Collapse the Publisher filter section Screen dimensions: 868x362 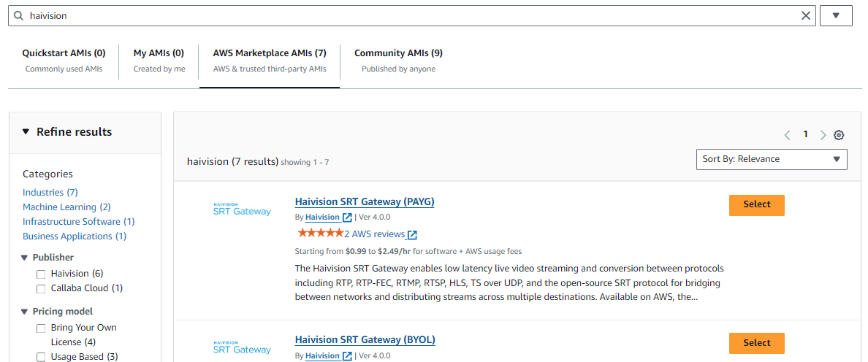25,258
